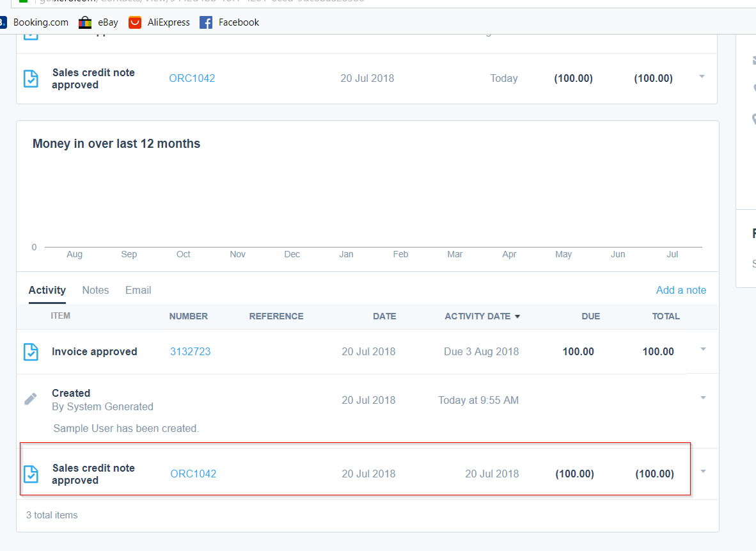Click pencil icon beside Created entry
Image resolution: width=756 pixels, height=551 pixels.
(30, 399)
